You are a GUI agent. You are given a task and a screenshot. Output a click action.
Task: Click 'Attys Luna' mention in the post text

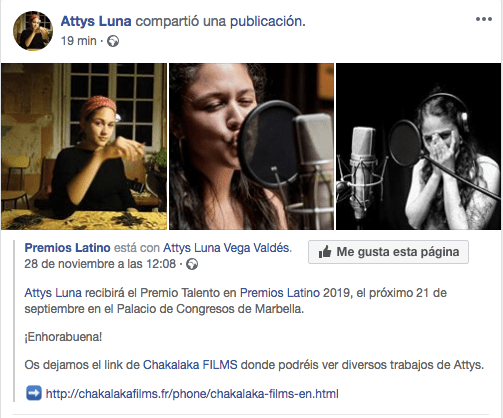coord(53,293)
